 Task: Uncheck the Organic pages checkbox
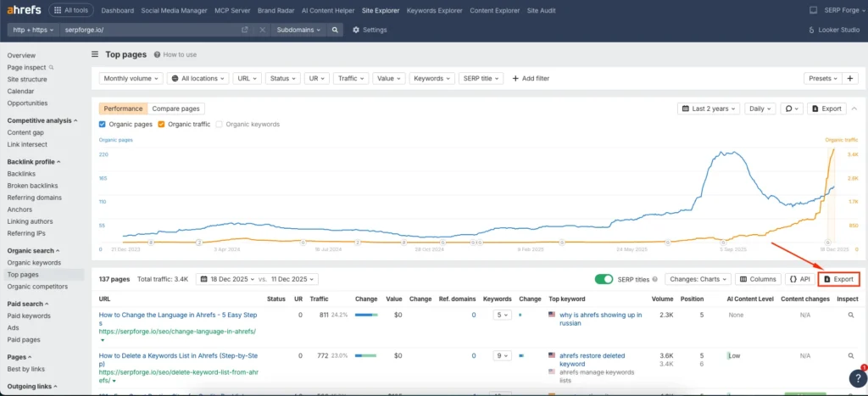pyautogui.click(x=103, y=125)
